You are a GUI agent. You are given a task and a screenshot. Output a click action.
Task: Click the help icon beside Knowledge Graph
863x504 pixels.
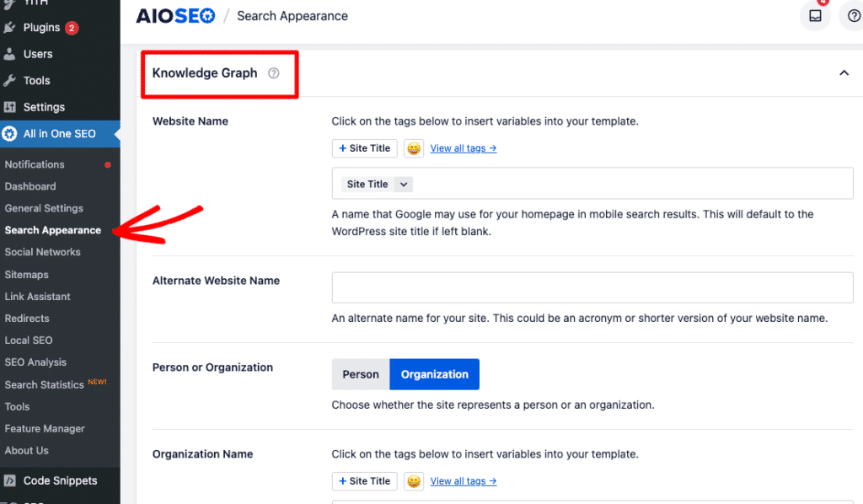273,73
